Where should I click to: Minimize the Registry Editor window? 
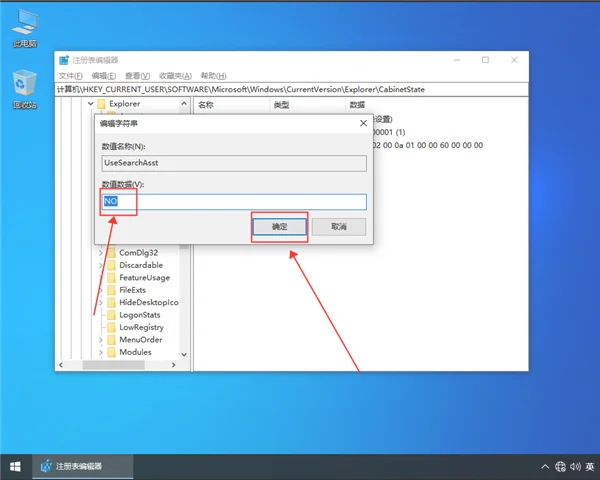(457, 60)
